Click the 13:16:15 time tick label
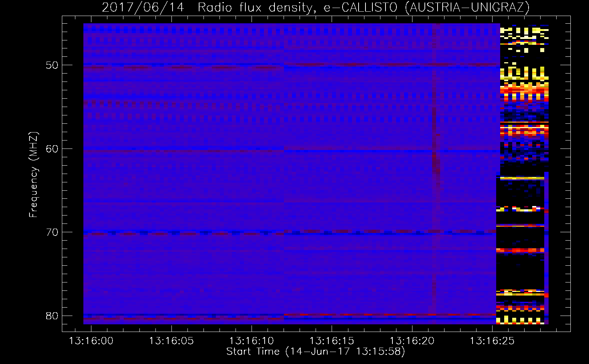 pos(332,341)
